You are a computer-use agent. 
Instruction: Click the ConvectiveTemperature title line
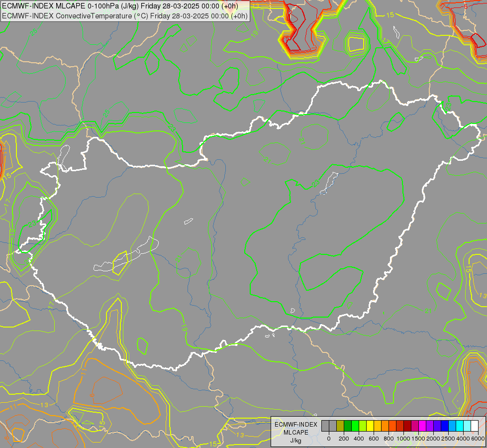(124, 16)
